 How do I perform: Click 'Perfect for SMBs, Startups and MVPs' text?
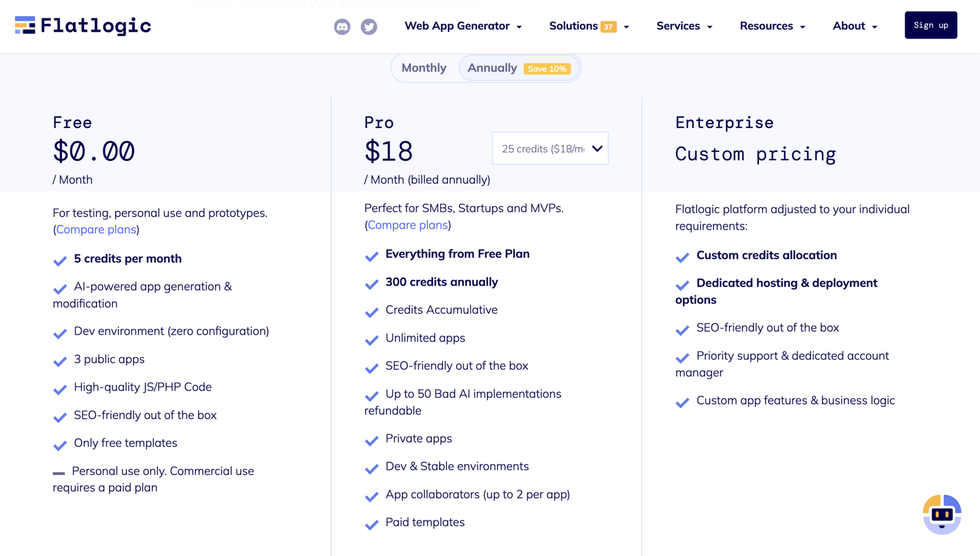click(x=464, y=208)
